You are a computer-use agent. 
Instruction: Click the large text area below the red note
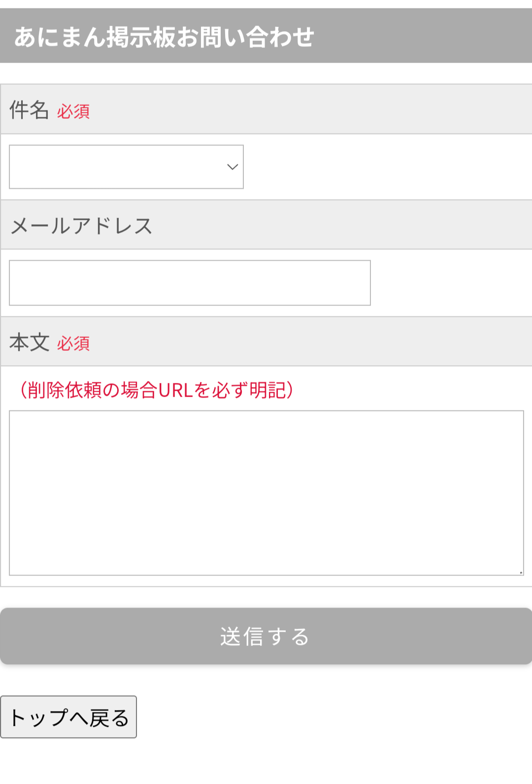pos(266,493)
